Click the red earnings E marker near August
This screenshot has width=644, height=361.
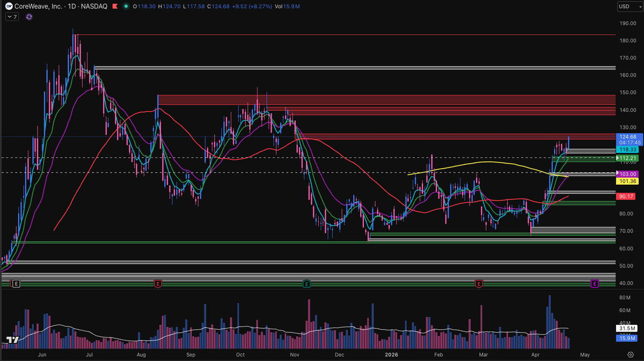158,283
